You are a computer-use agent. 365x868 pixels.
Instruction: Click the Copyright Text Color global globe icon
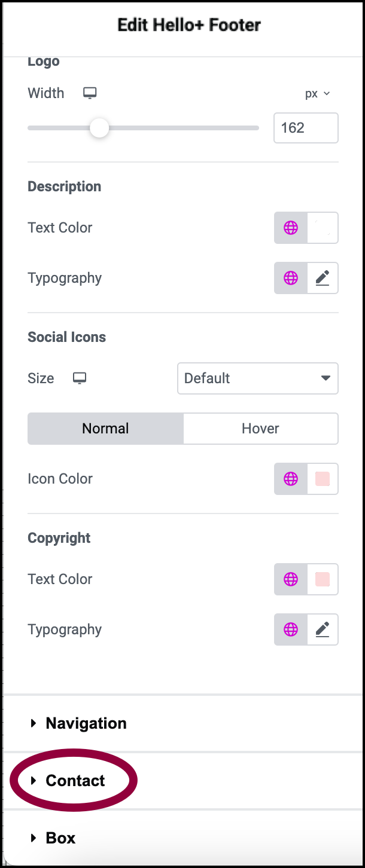[291, 579]
